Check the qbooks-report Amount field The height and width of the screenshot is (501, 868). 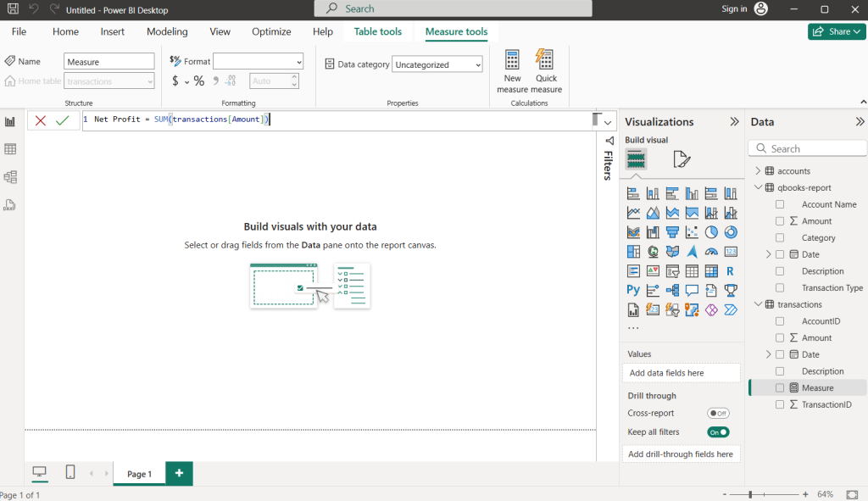pyautogui.click(x=780, y=221)
